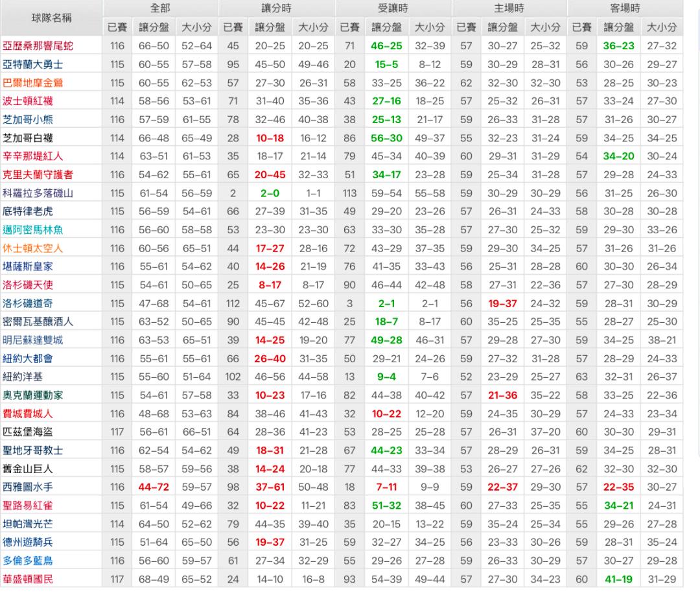The width and height of the screenshot is (700, 595).
Task: Select the green 51–32 value for 聖路易紅雀
Action: (386, 506)
